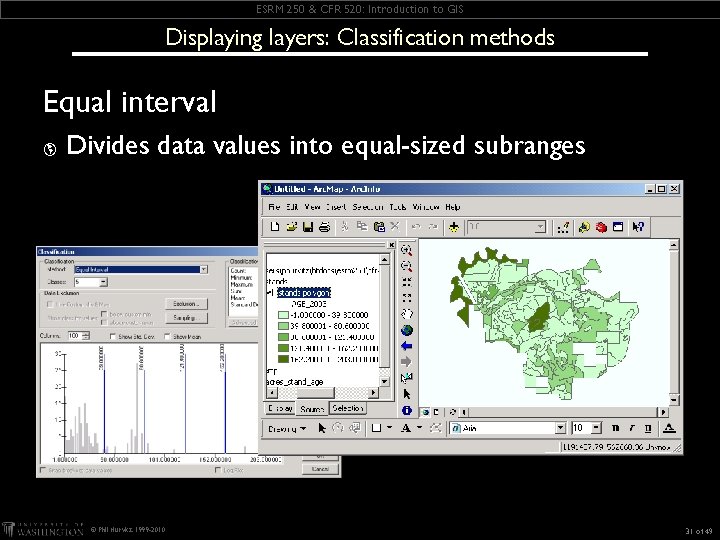Screen dimensions: 720x540
Task: Expand the text tool dropdown arrow
Action: [419, 428]
